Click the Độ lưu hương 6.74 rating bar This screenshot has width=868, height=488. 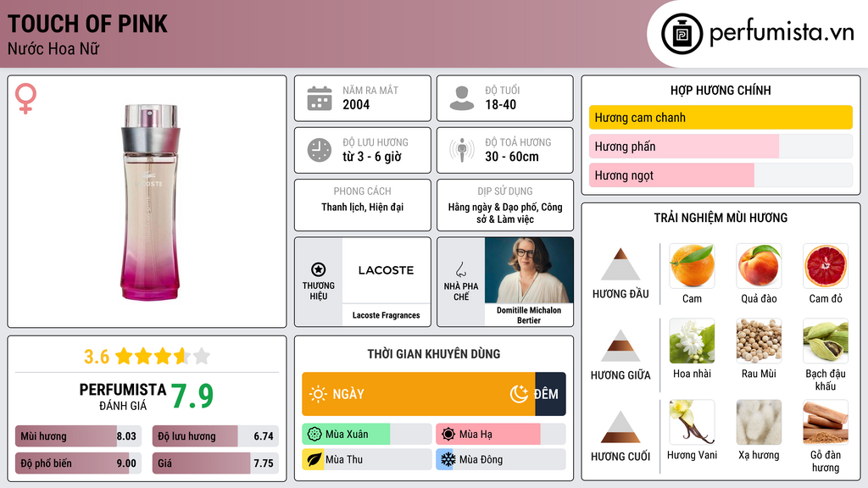pyautogui.click(x=215, y=436)
